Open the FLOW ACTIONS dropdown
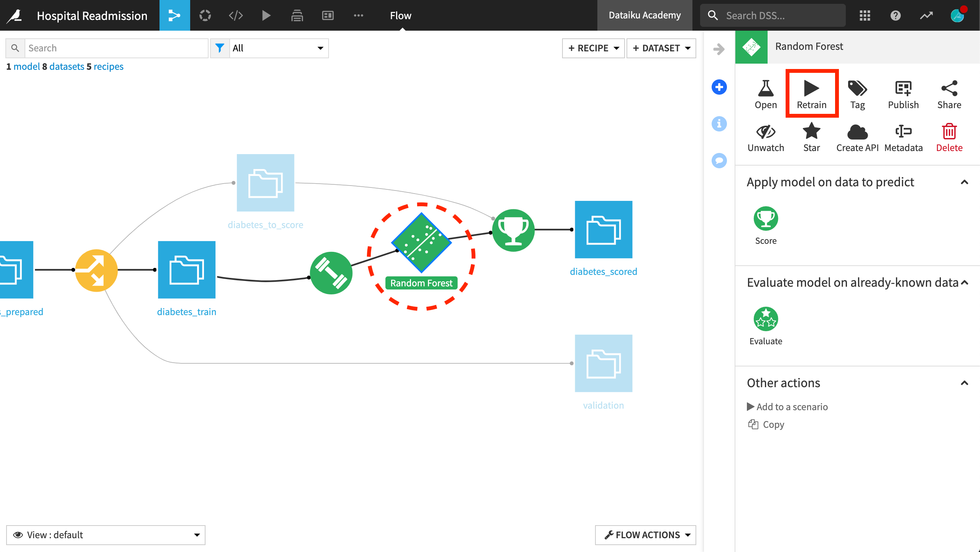980x552 pixels. click(x=645, y=535)
